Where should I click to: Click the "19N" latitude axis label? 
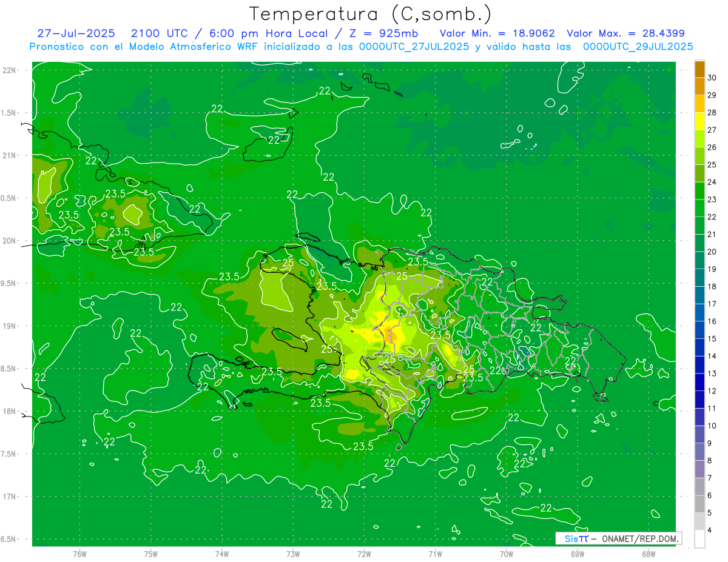[10, 326]
